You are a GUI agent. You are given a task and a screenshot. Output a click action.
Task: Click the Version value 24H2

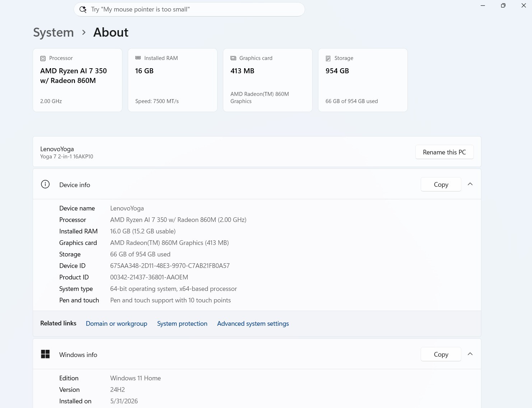click(x=117, y=390)
